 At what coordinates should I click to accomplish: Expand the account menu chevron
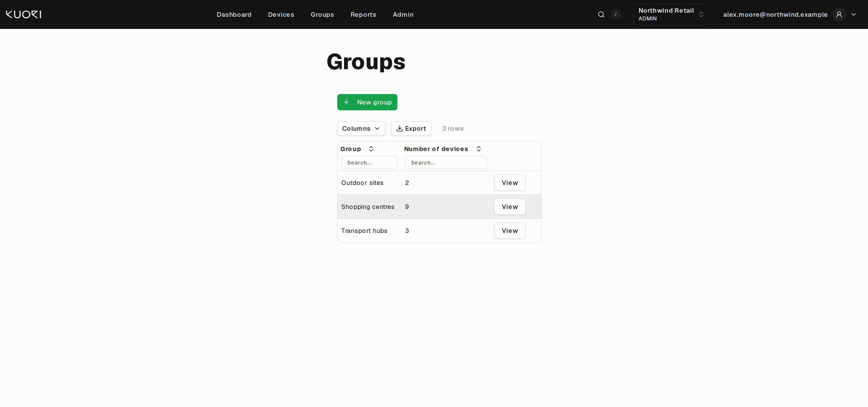[854, 14]
